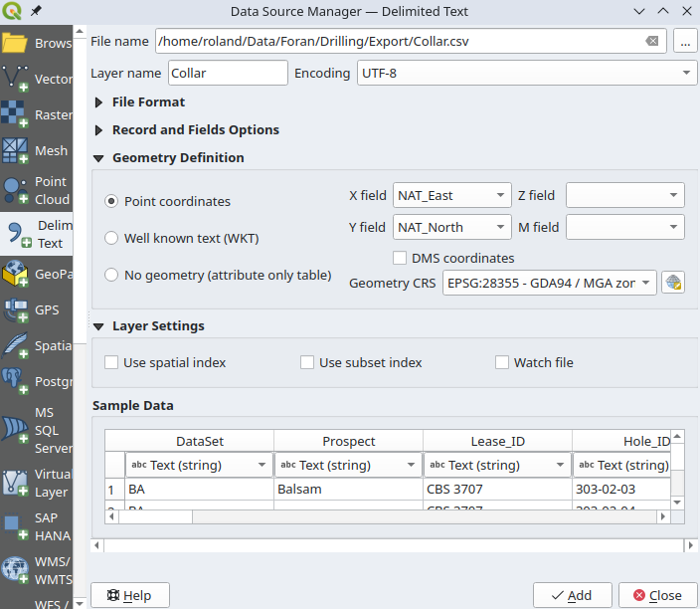Screen dimensions: 700x609
Task: Click sample table scroll down arrow
Action: tap(677, 503)
